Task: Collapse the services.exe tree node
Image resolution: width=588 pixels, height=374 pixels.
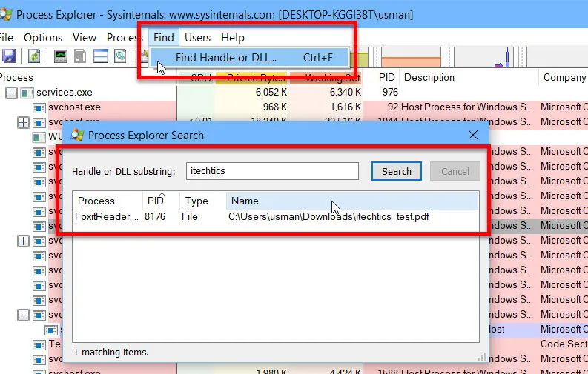Action: 11,93
